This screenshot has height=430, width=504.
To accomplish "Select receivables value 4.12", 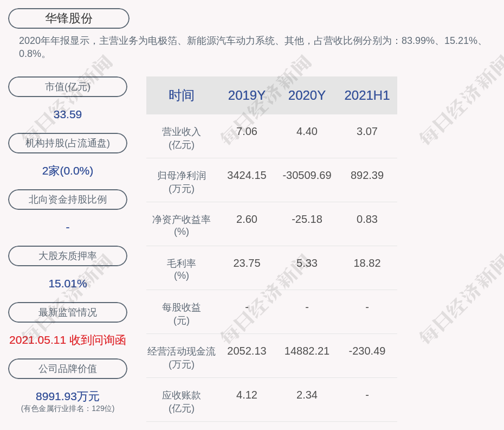I will click(x=247, y=395).
